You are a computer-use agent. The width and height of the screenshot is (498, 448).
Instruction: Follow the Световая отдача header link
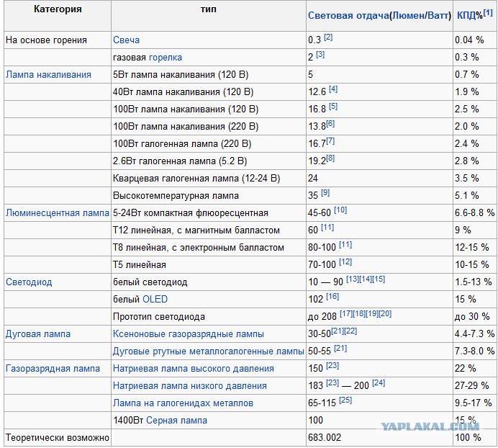[348, 16]
